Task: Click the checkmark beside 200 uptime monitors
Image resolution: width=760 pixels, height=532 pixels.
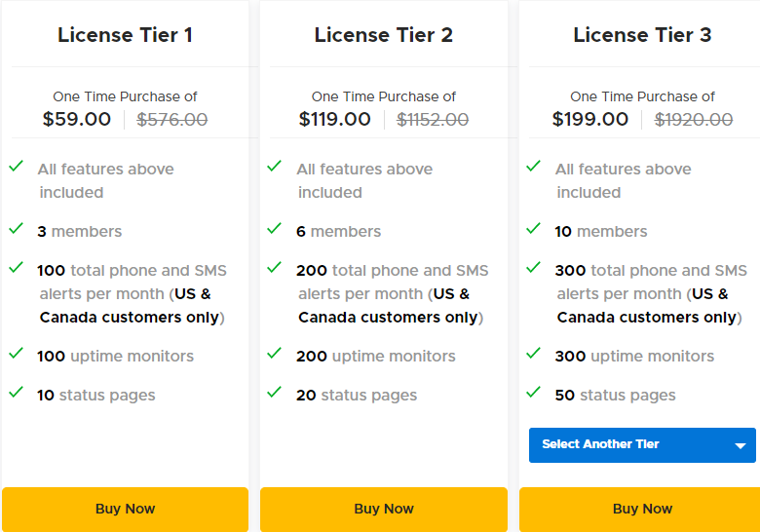Action: (275, 354)
